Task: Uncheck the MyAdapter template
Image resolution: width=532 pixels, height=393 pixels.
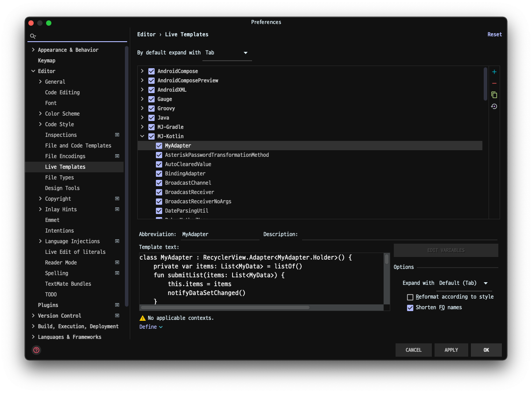Action: [x=159, y=145]
